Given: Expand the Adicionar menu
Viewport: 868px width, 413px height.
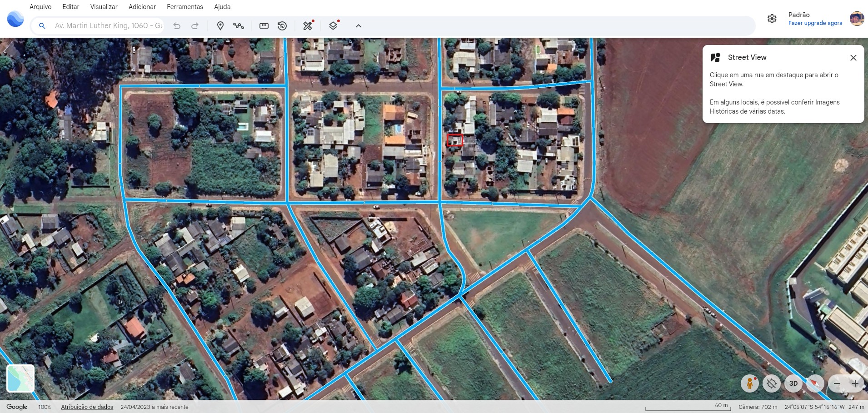Looking at the screenshot, I should 142,7.
